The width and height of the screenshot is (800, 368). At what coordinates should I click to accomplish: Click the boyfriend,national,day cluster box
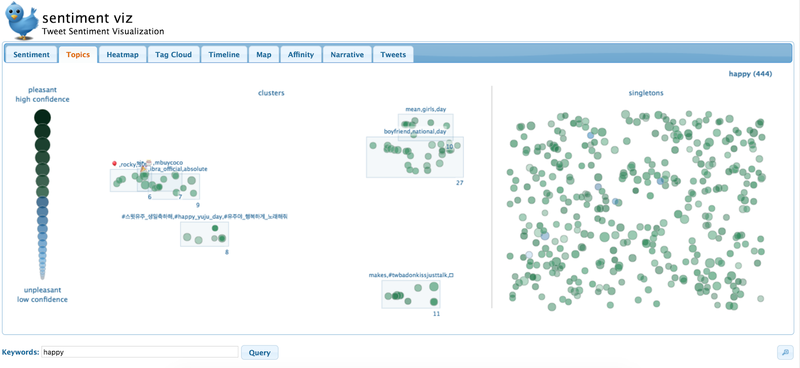point(415,157)
